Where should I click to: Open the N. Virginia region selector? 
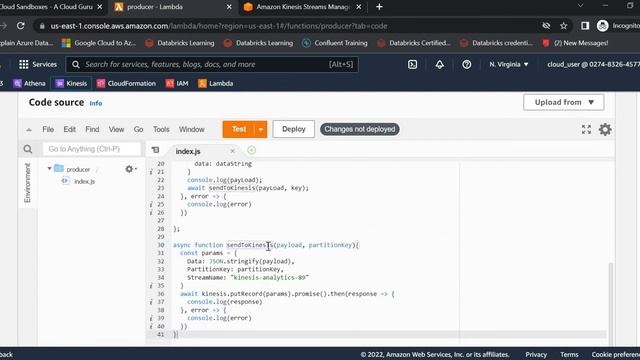509,64
